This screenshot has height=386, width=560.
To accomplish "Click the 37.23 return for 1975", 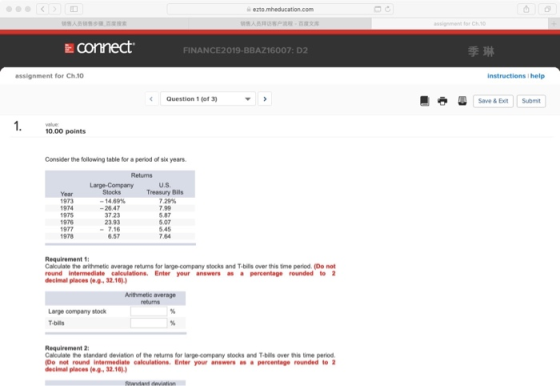I will click(x=112, y=215).
